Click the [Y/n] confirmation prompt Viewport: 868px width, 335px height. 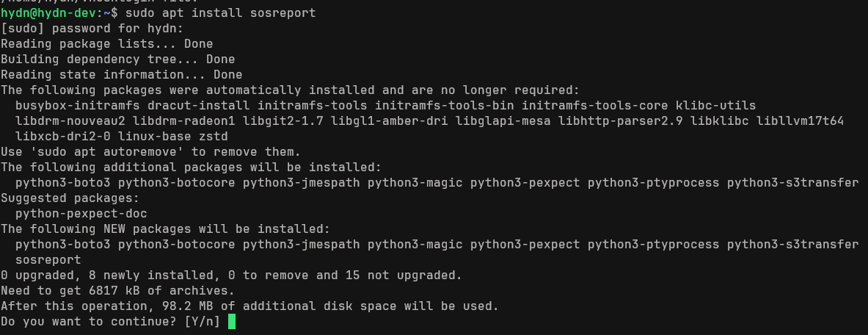202,321
